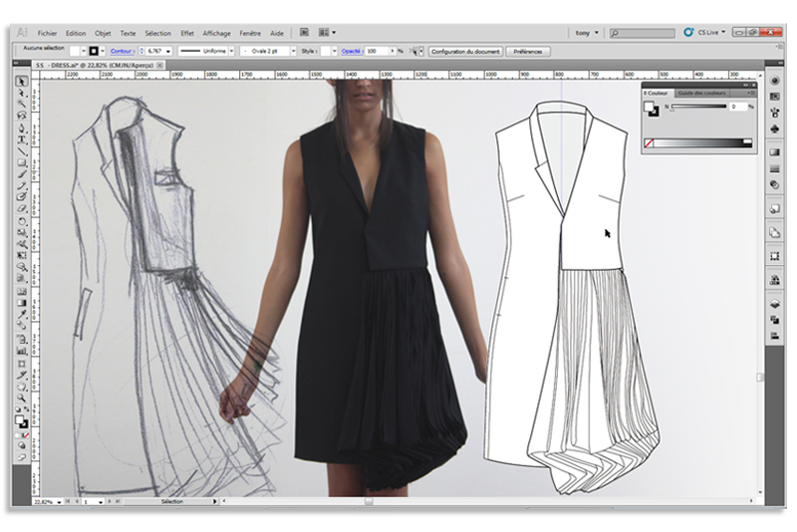Select the Rectangle tool
Viewport: 797px width, 532px height.
click(x=21, y=163)
